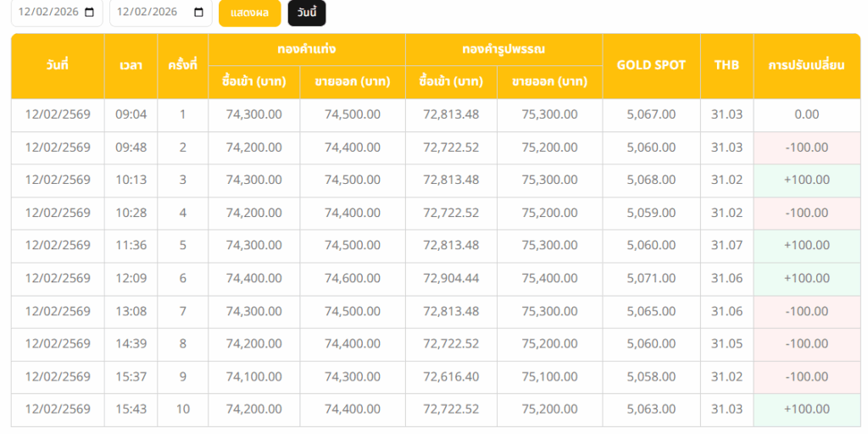Click time cell 12:09
Image resolution: width=868 pixels, height=434 pixels.
[131, 278]
